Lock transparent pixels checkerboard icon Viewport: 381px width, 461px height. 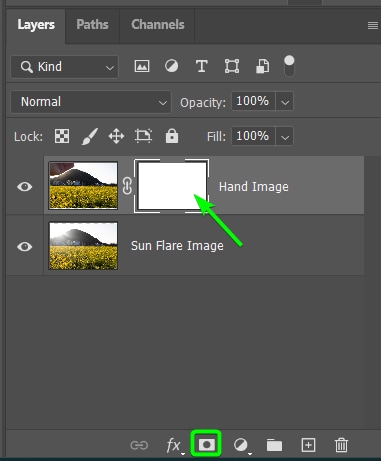62,136
